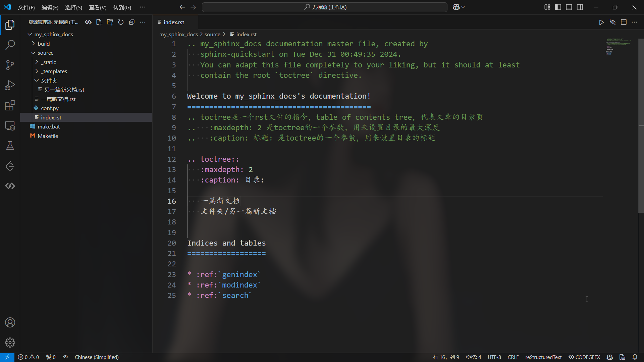The width and height of the screenshot is (644, 362).
Task: Open the Manage gear settings menu
Action: (10, 343)
